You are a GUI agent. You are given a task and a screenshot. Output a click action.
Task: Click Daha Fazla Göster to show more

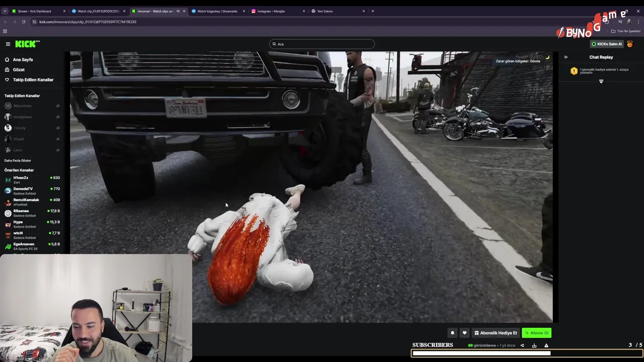(18, 160)
